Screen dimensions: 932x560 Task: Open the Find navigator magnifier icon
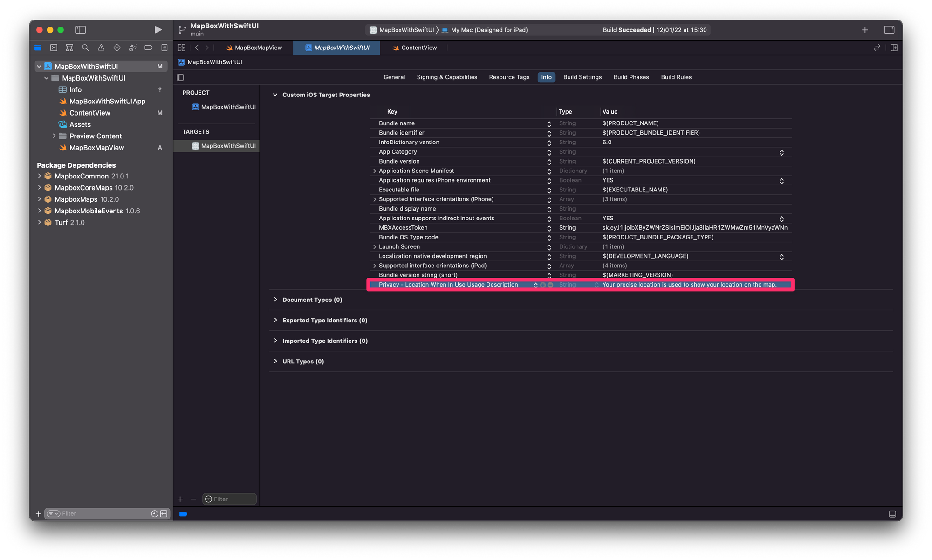click(x=85, y=48)
